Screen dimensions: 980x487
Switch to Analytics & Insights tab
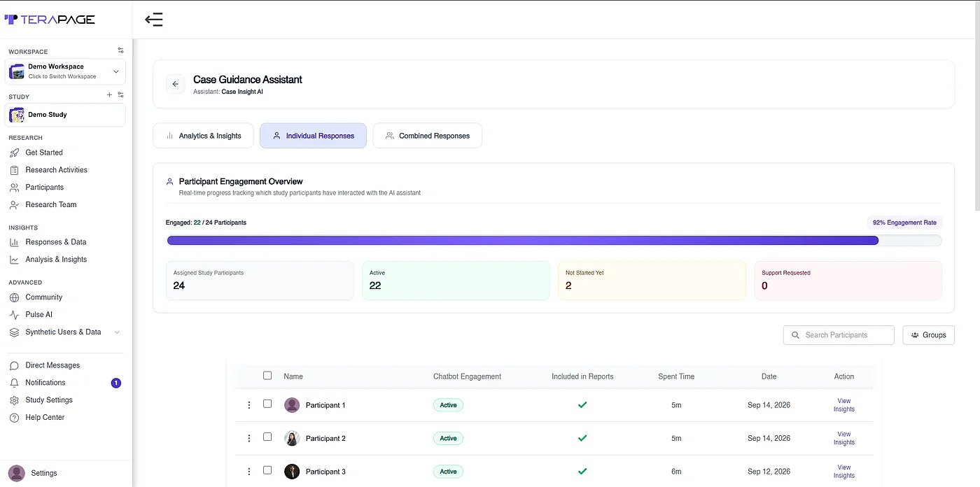click(203, 136)
